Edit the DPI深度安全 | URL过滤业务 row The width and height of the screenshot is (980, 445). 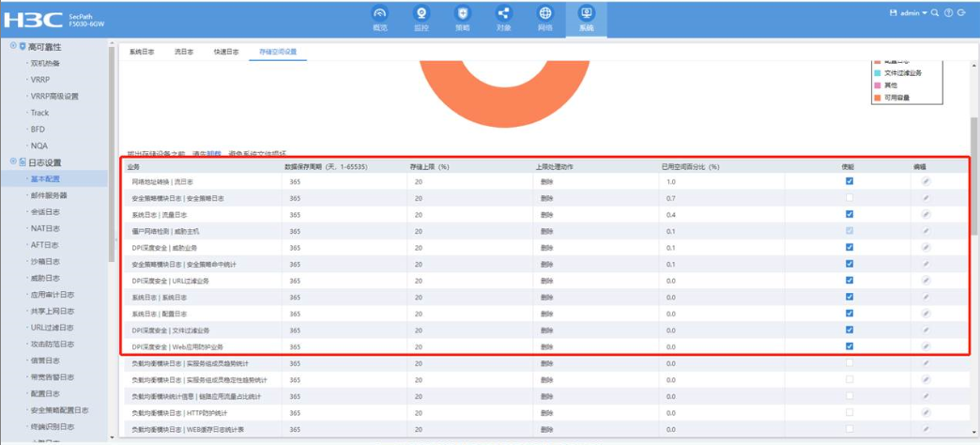click(926, 281)
